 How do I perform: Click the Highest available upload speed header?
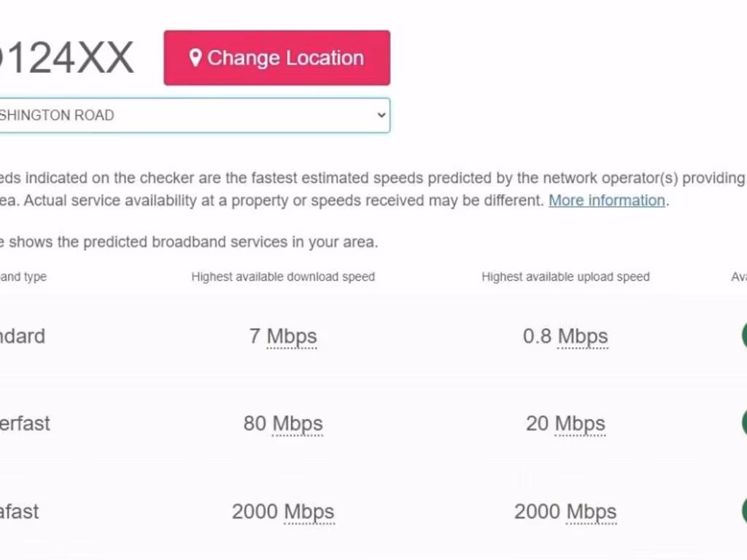coord(565,277)
